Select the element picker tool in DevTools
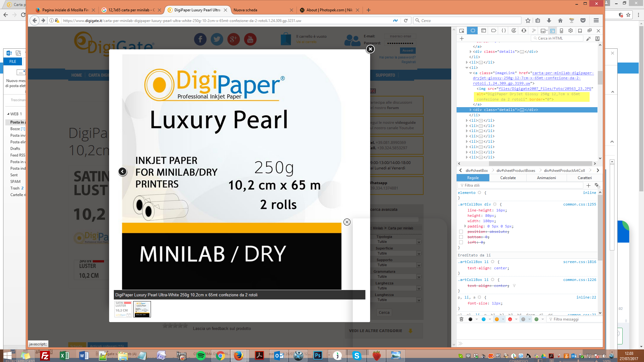 point(462,30)
